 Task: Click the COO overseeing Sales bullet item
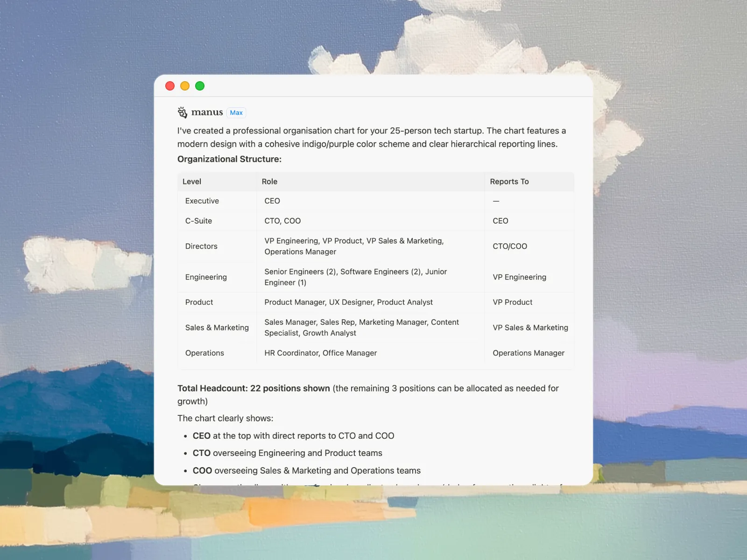pos(306,470)
